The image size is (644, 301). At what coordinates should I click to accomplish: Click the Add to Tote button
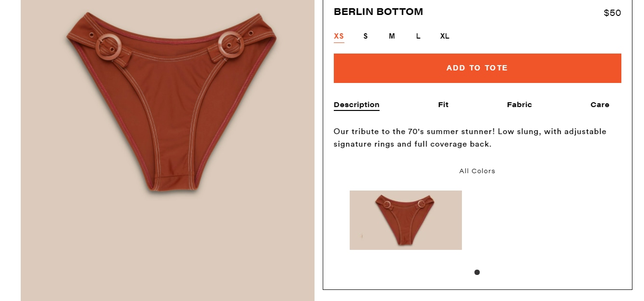pyautogui.click(x=477, y=68)
